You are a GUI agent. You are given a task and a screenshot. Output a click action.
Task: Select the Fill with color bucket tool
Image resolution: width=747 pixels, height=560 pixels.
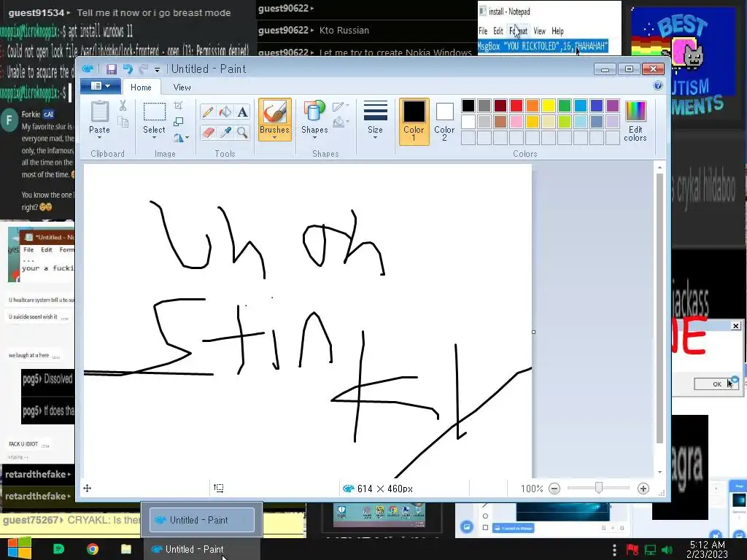225,112
